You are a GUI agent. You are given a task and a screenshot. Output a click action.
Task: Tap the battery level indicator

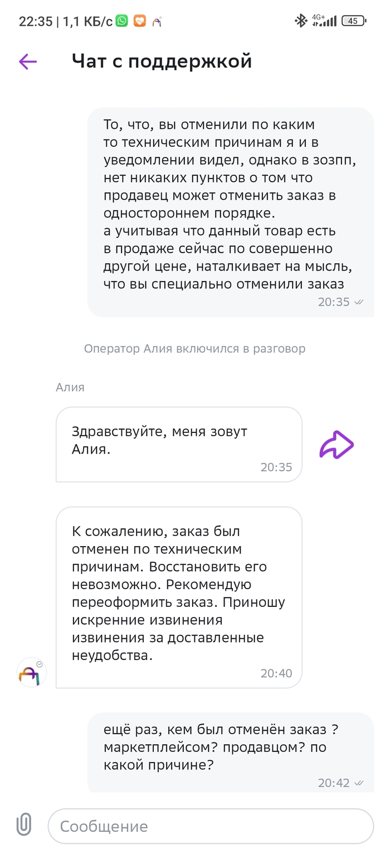[353, 21]
